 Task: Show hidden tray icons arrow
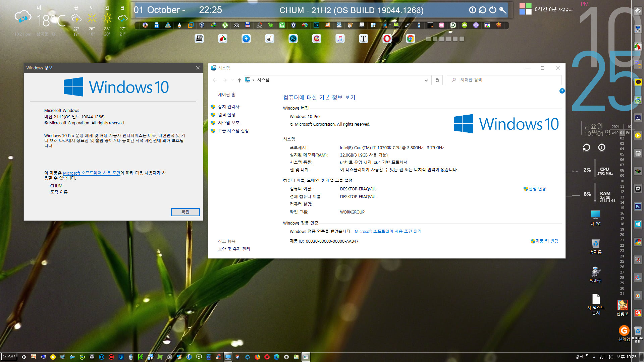pos(594,357)
